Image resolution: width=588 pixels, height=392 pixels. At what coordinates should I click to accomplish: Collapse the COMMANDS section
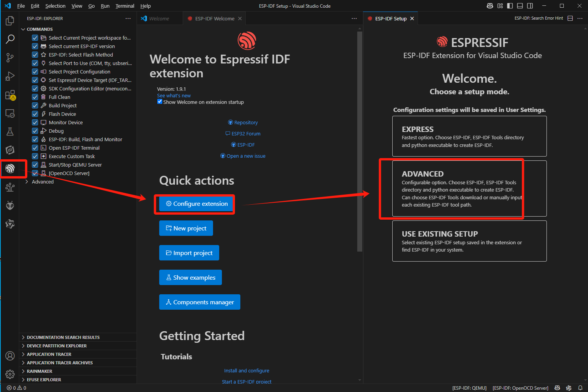point(78,29)
